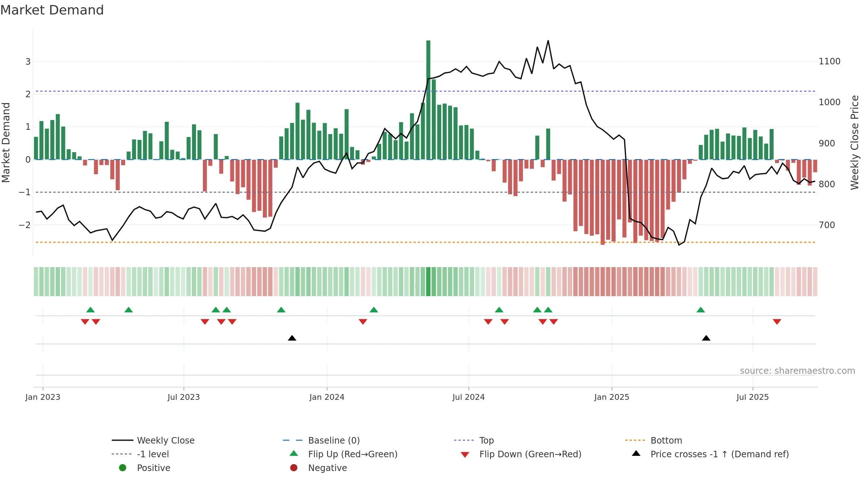Toggle Price crosses -1 legend entry

click(x=710, y=454)
